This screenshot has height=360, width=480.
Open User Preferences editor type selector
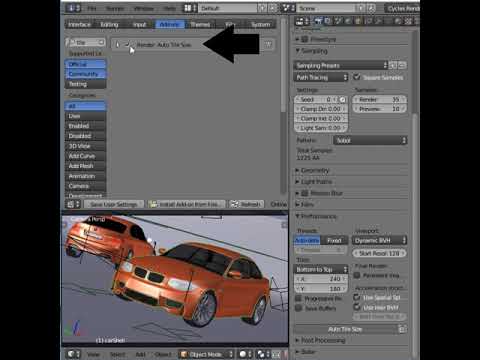[x=73, y=204]
